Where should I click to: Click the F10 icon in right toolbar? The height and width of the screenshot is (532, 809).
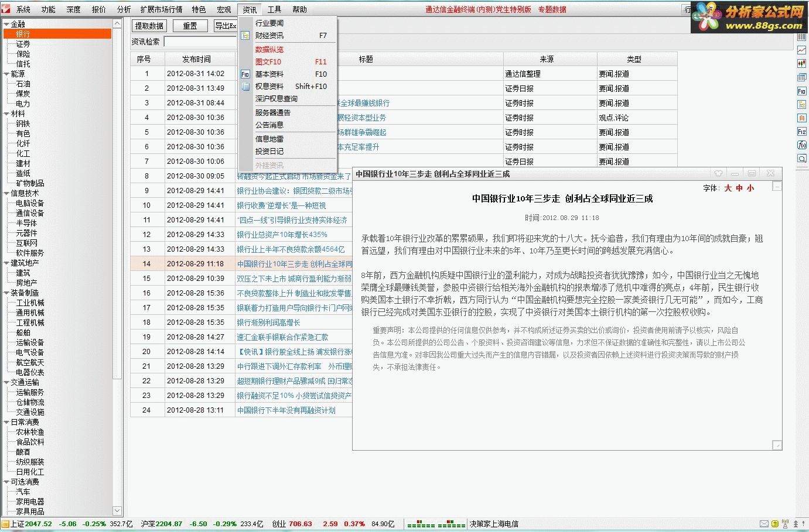point(802,91)
